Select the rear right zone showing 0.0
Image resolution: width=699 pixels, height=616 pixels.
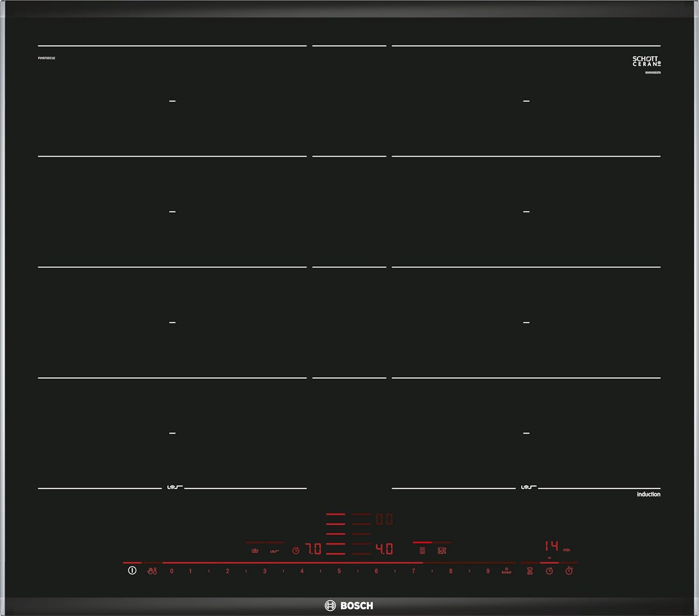click(x=384, y=520)
